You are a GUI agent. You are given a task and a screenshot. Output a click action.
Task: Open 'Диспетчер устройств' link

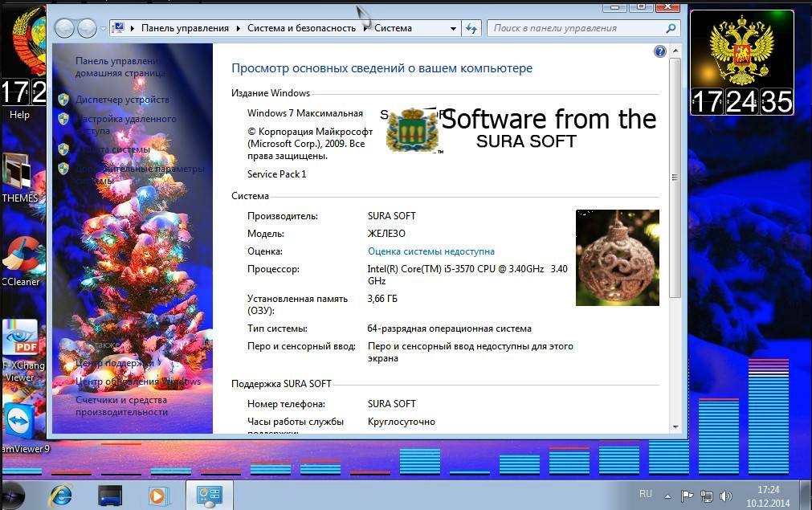pos(122,99)
